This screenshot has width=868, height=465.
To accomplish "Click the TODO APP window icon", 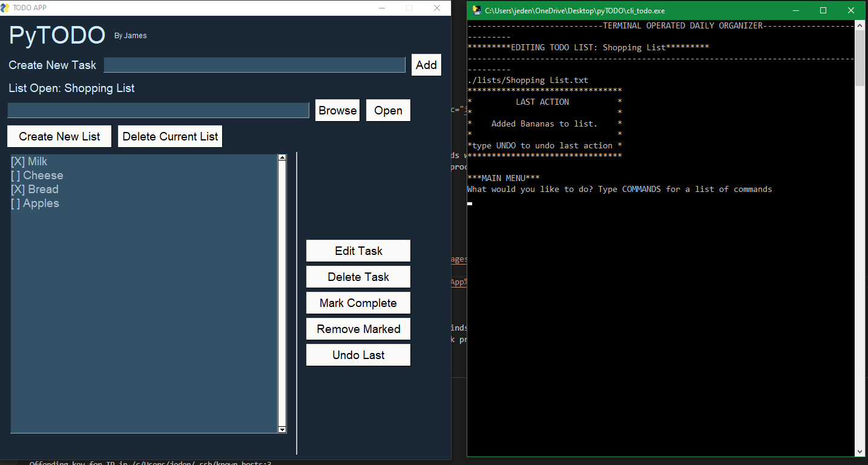I will click(x=5, y=8).
